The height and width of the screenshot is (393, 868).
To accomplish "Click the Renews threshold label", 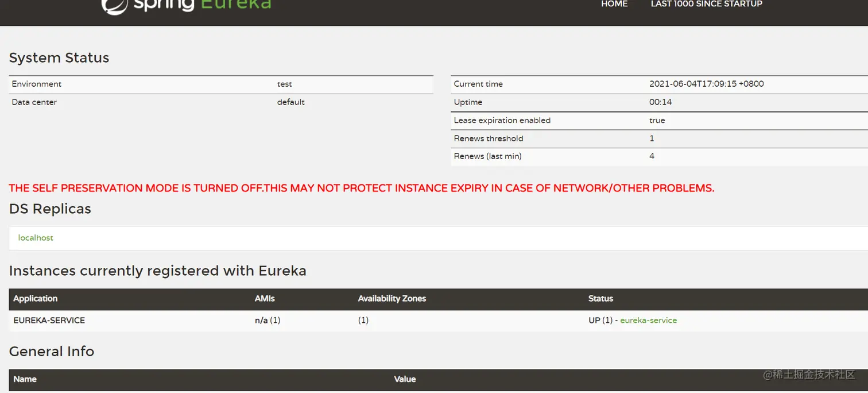I will coord(489,138).
